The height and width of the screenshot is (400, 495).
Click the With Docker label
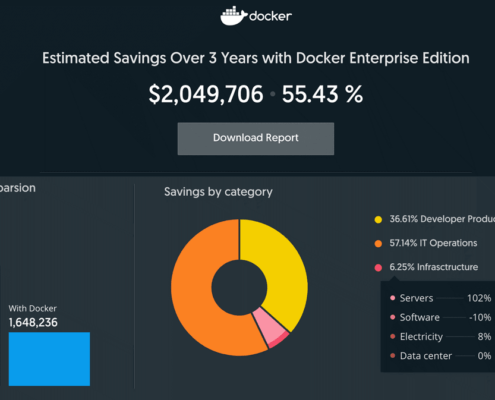coord(33,308)
